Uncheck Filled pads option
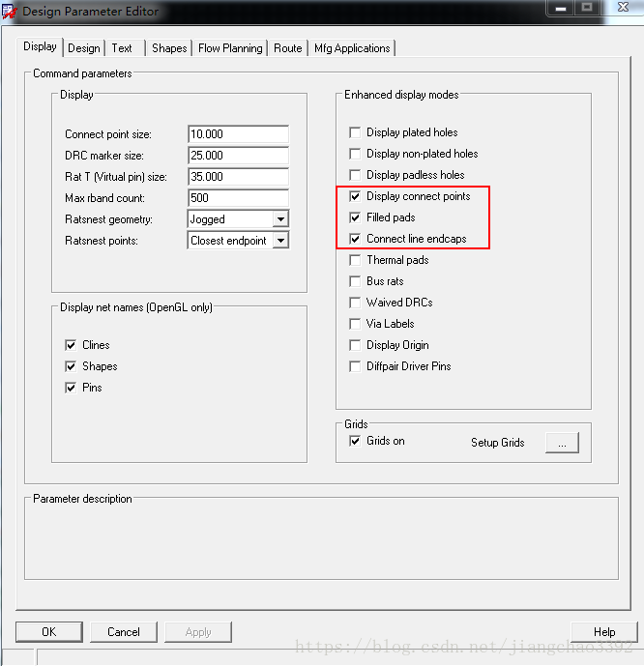This screenshot has width=644, height=666. 355,217
